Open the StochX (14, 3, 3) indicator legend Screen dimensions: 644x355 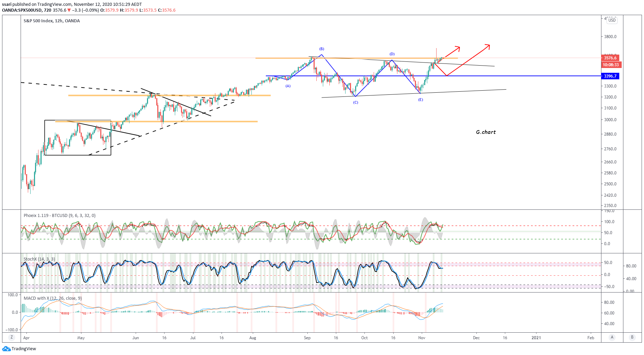(x=39, y=259)
